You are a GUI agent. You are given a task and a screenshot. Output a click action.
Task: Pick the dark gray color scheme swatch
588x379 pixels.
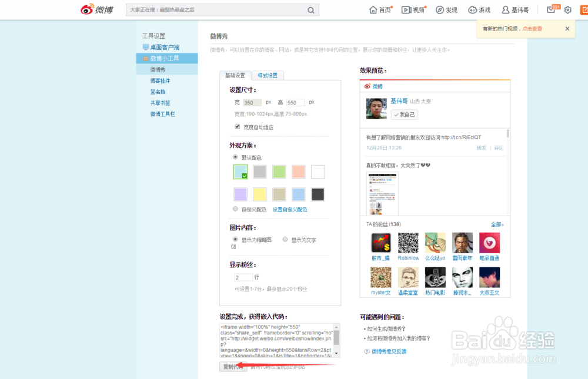[x=318, y=194]
